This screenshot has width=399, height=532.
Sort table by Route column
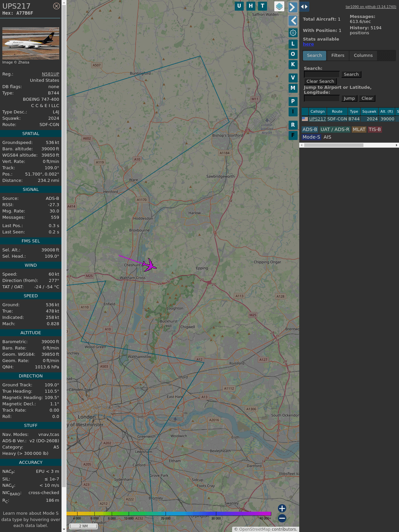337,112
